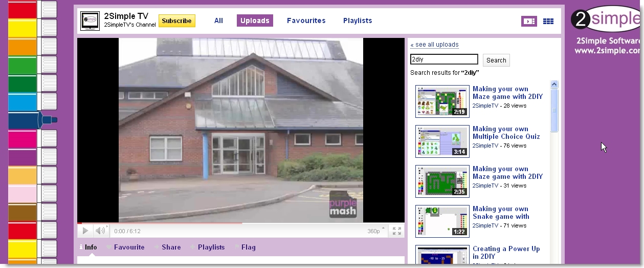Click the Search button
644x268 pixels.
pyautogui.click(x=496, y=60)
